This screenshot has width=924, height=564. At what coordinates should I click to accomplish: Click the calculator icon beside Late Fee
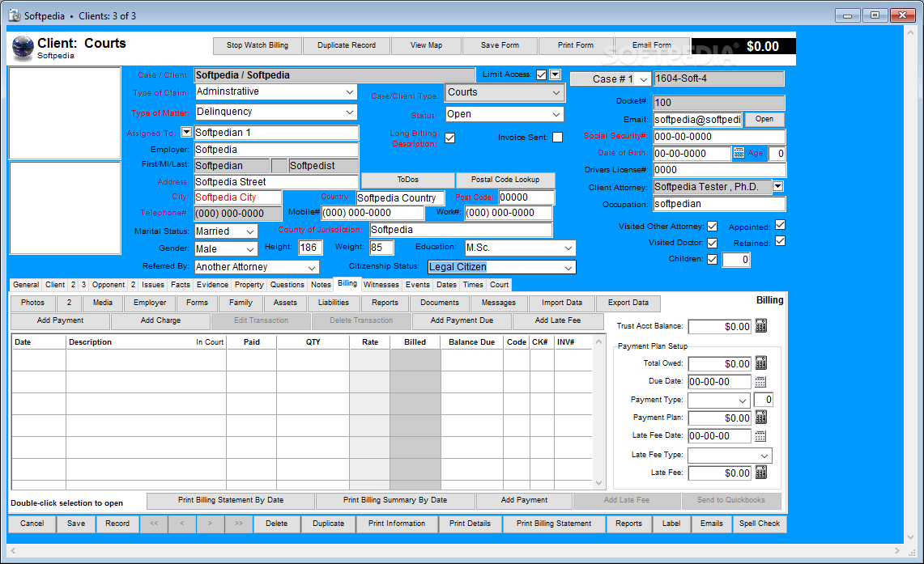pyautogui.click(x=760, y=473)
